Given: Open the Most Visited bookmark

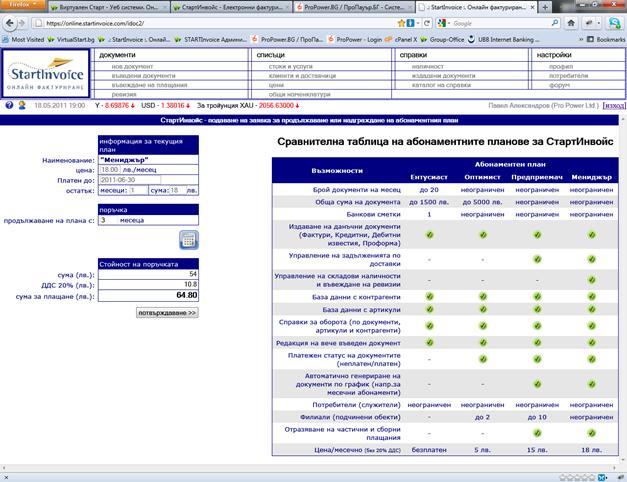Looking at the screenshot, I should coord(23,40).
